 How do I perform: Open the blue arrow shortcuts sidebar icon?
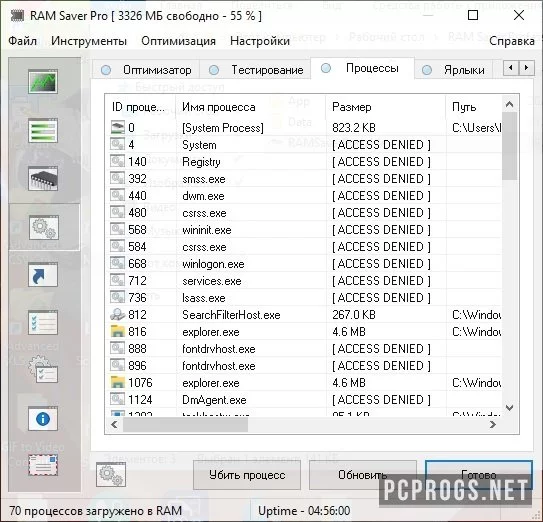tap(43, 274)
